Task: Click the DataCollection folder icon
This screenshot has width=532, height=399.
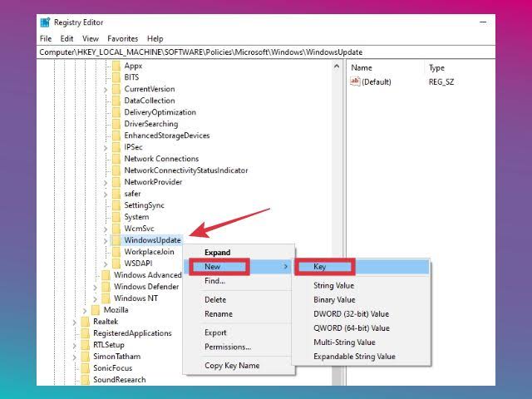Action: click(116, 101)
